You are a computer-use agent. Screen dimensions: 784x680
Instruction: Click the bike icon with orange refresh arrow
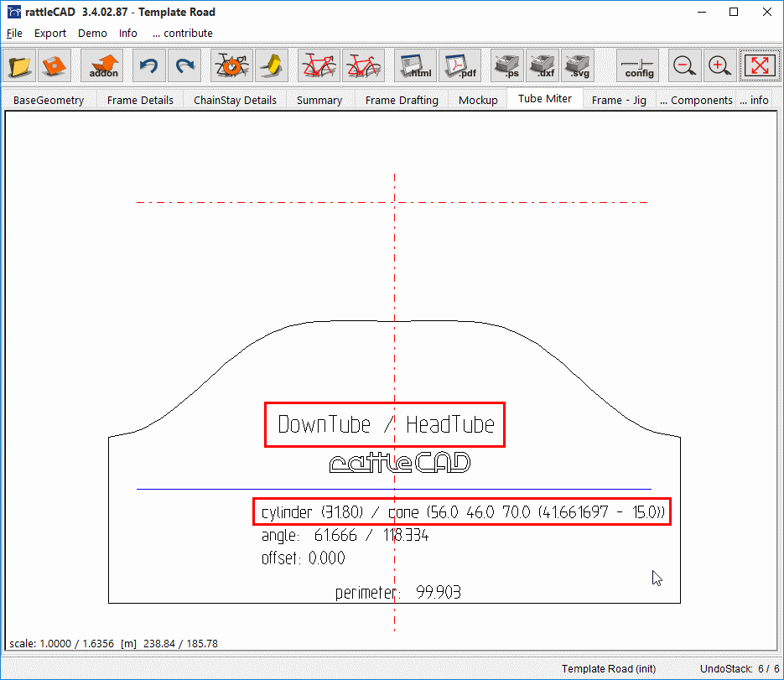coord(231,65)
